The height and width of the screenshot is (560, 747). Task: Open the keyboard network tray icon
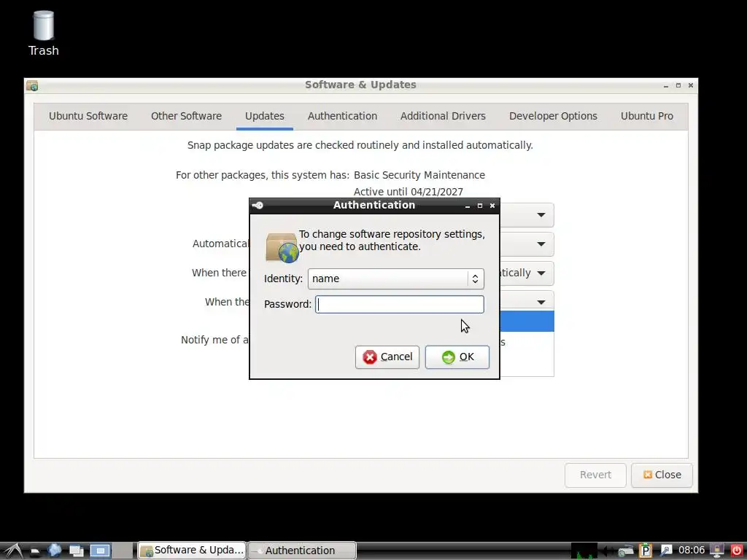[x=625, y=551]
